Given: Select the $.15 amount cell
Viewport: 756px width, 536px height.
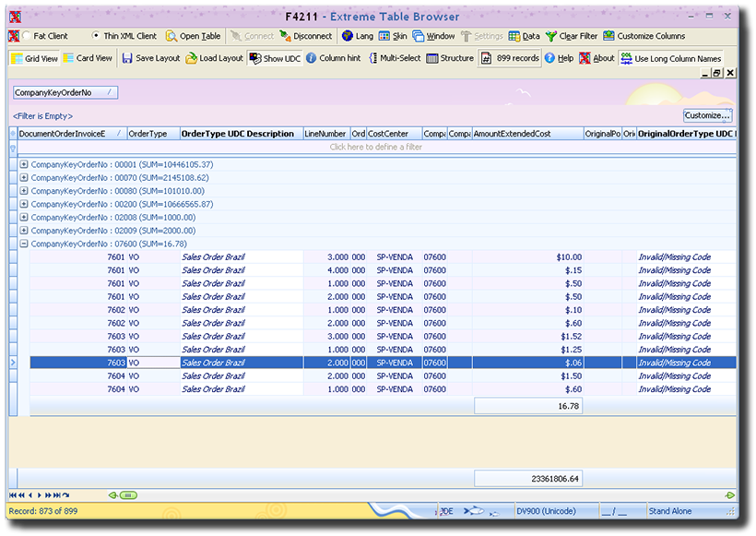Looking at the screenshot, I should 527,270.
